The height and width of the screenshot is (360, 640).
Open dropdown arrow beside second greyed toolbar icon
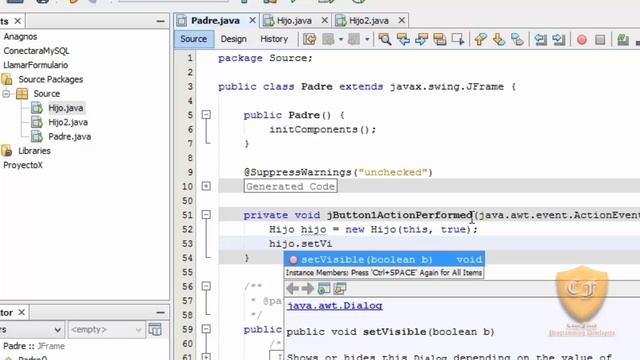(x=367, y=40)
